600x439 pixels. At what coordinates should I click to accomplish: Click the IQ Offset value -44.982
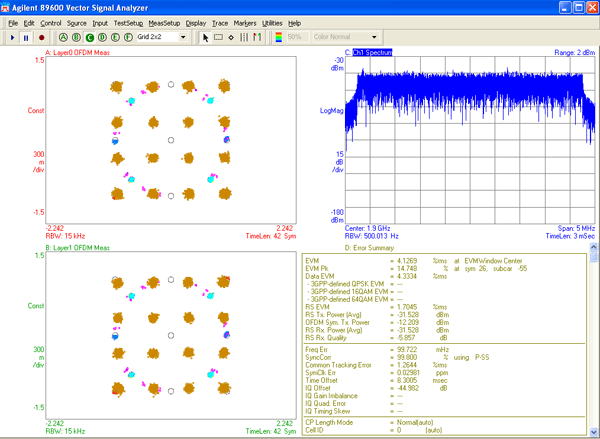(406, 388)
